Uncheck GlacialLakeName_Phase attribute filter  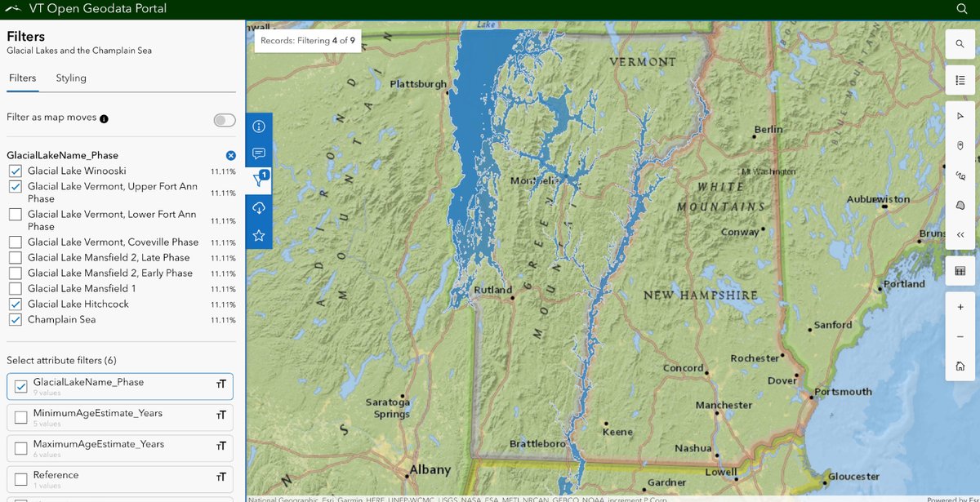point(21,386)
